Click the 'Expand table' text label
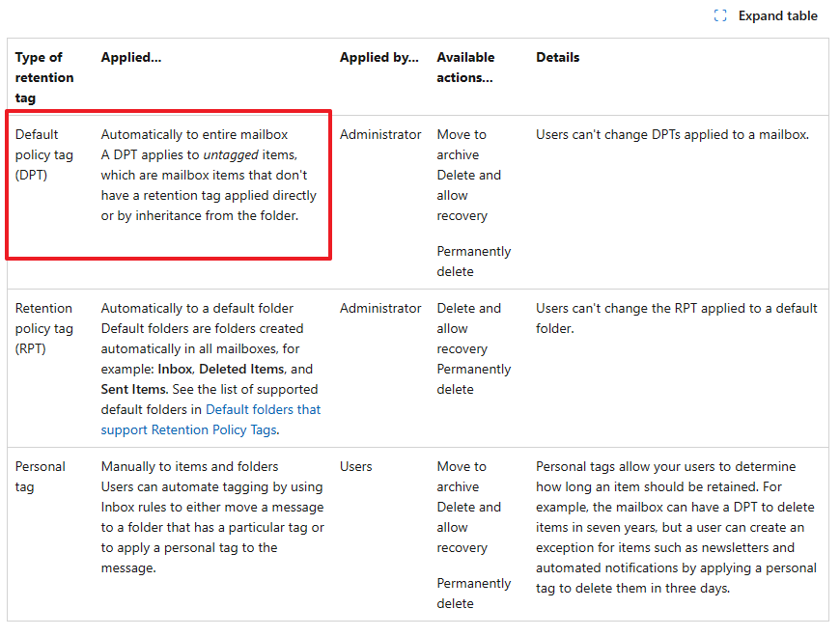The height and width of the screenshot is (636, 840). pos(777,15)
